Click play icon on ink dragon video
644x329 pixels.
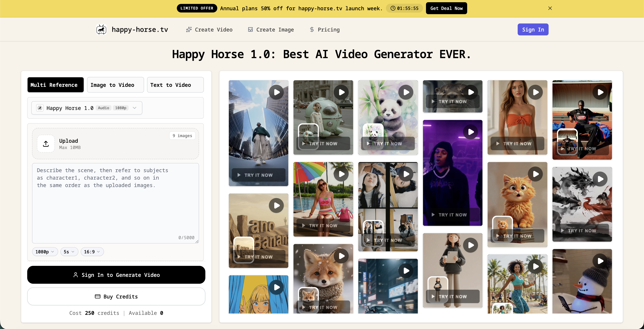[x=600, y=179]
